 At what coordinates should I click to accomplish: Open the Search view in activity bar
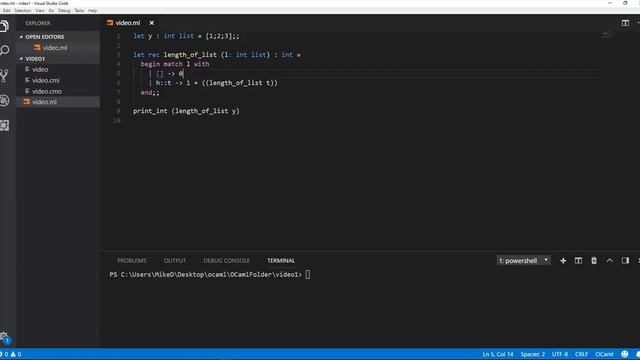tap(4, 50)
